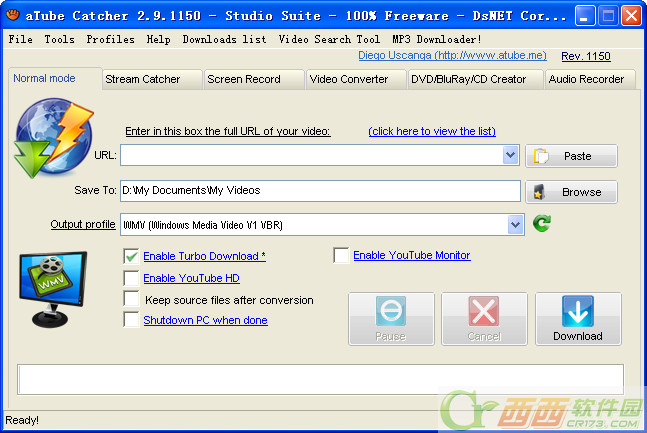Screen dimensions: 647x433
Task: Click the Browse button with folder icon
Action: 571,192
